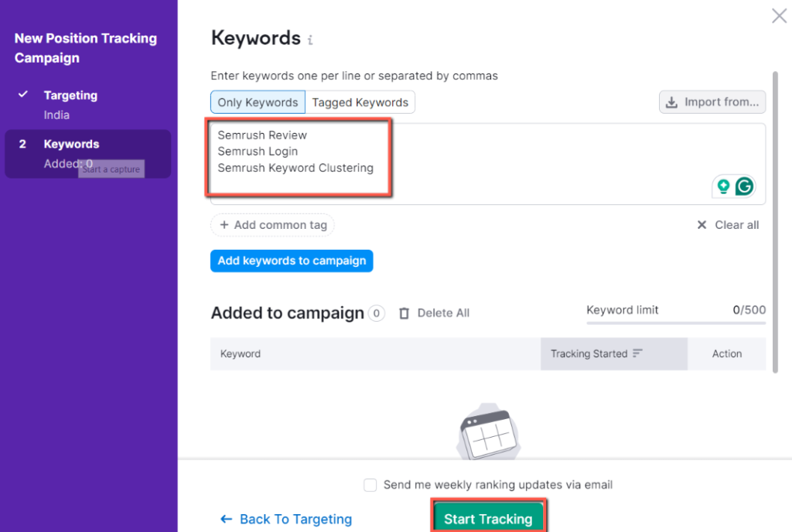Click the info icon beside Keywords heading
The width and height of the screenshot is (792, 532).
point(310,39)
